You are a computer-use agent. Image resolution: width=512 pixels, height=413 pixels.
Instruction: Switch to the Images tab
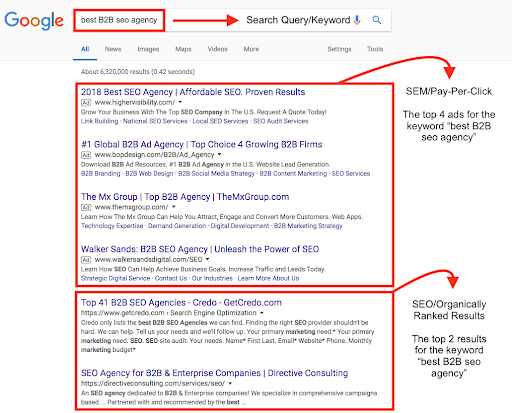[x=148, y=49]
